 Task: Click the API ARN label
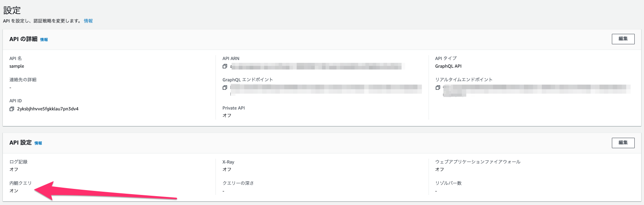(231, 59)
